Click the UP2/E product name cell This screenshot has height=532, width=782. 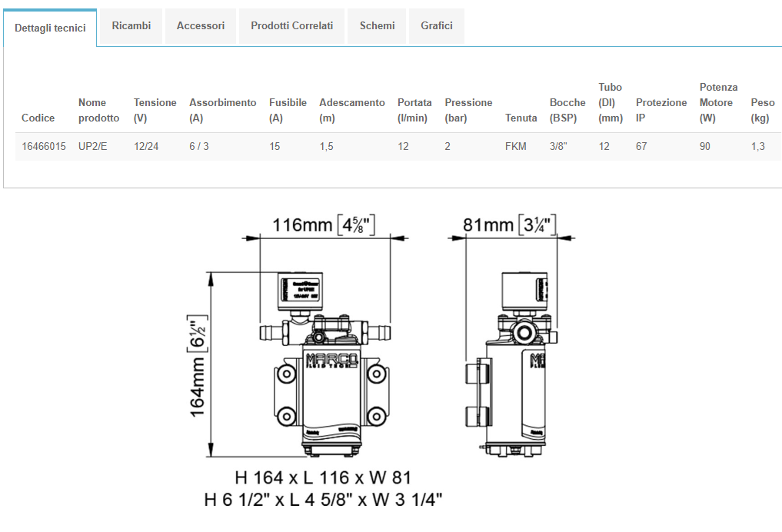(93, 146)
